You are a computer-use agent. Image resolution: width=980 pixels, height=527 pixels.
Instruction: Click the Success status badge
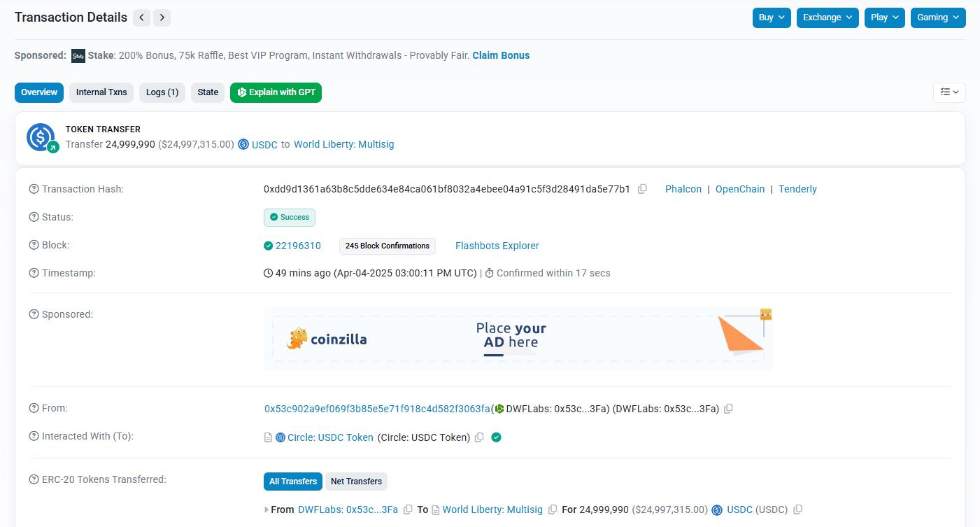290,218
